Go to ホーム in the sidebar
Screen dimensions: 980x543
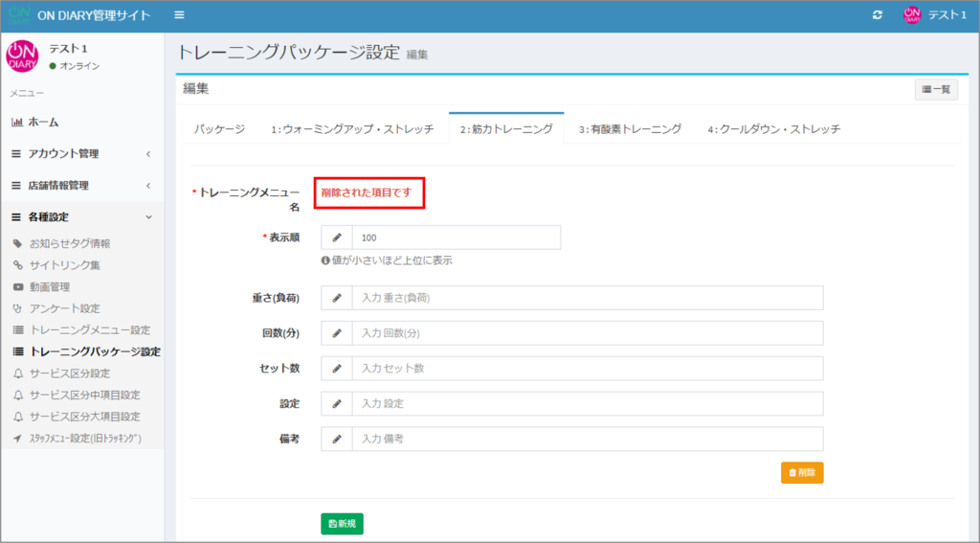click(x=42, y=122)
